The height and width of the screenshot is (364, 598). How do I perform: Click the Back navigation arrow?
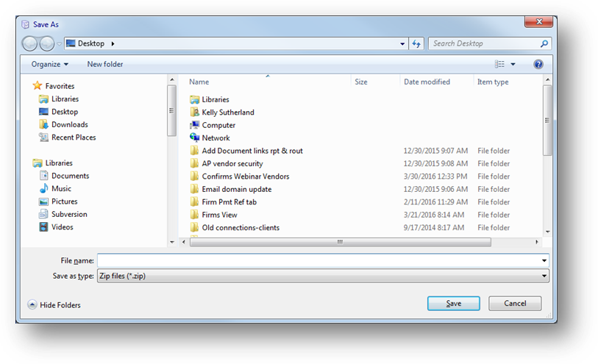tap(29, 43)
